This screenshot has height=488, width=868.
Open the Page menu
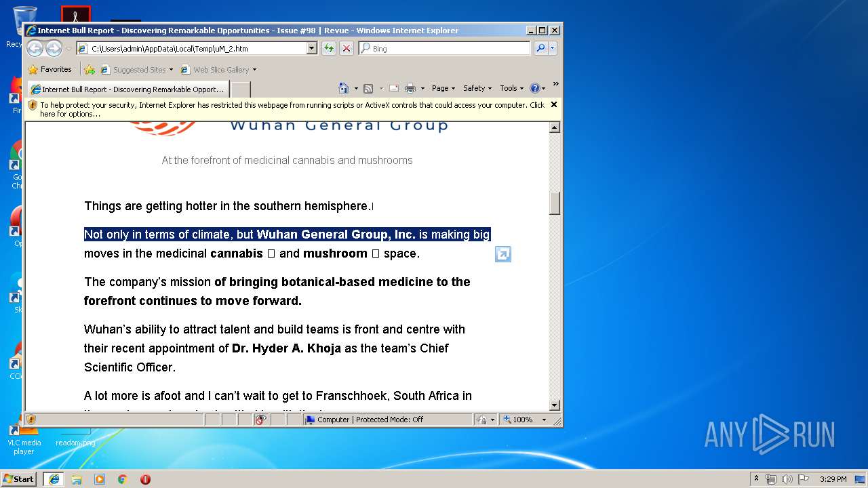443,88
